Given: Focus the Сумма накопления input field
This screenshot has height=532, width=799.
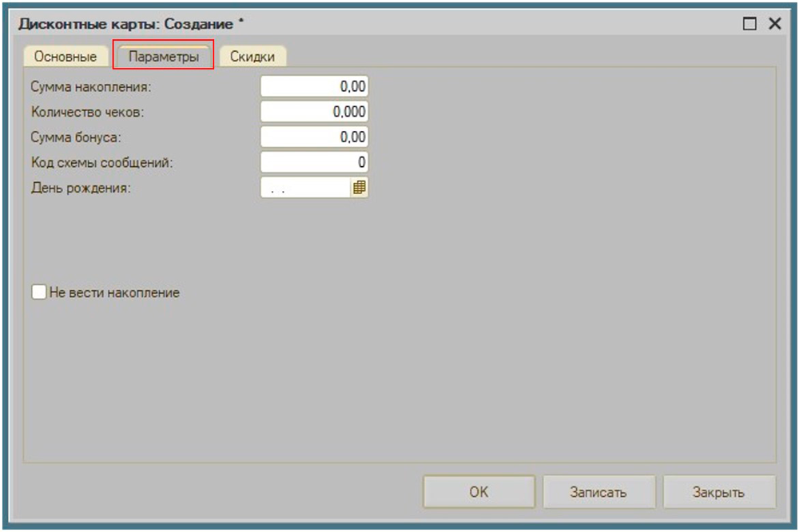Looking at the screenshot, I should pyautogui.click(x=314, y=86).
